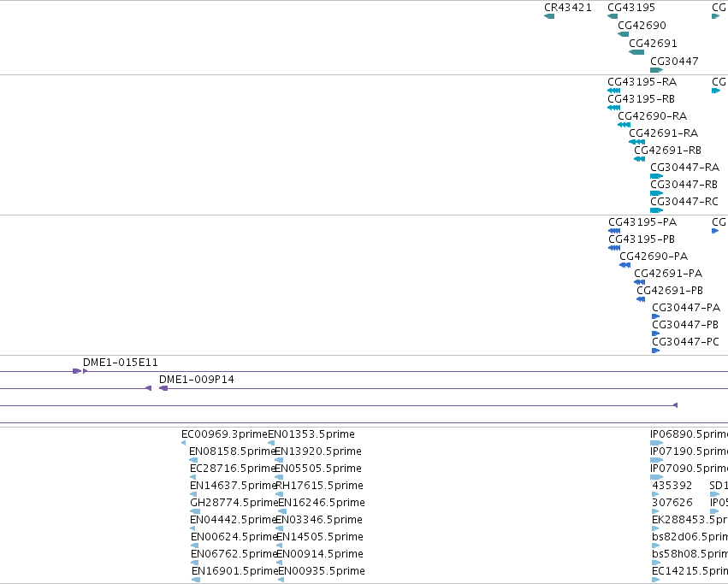The height and width of the screenshot is (584, 728).
Task: Select the CG30447-PA protein arrow
Action: click(655, 316)
